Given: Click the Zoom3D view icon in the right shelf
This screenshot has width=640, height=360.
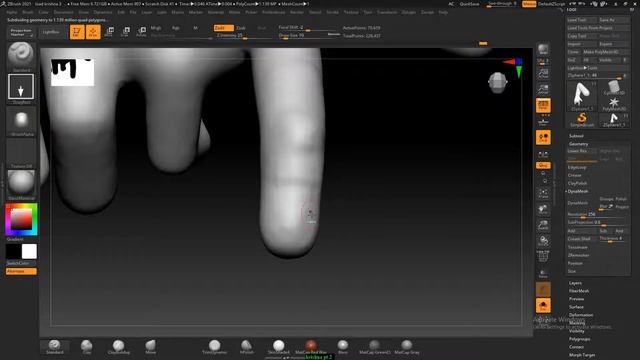Looking at the screenshot, I should click(x=543, y=225).
